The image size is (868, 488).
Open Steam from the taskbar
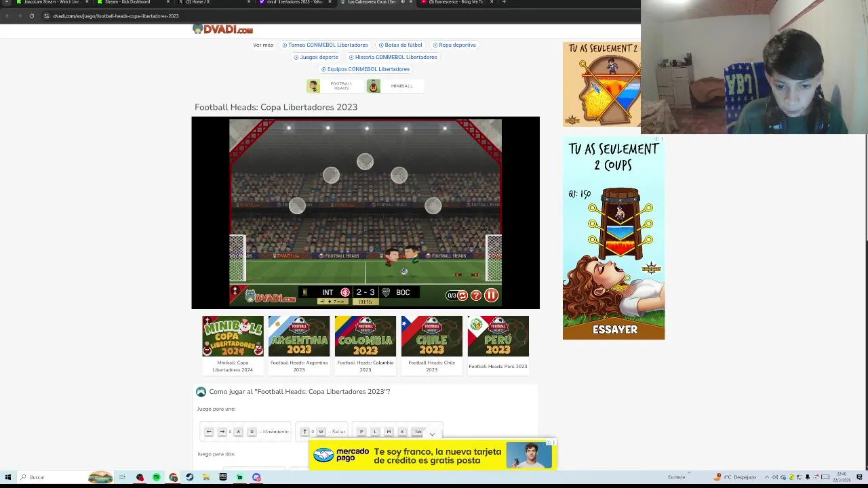(190, 477)
